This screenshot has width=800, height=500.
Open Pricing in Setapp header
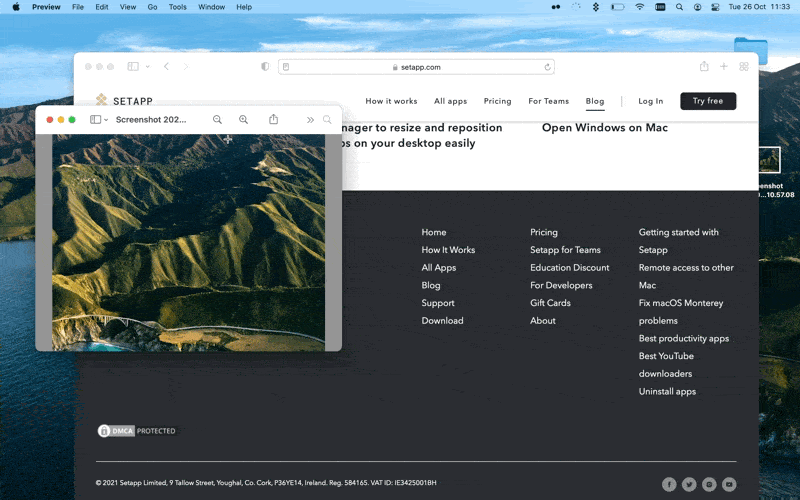pos(497,101)
